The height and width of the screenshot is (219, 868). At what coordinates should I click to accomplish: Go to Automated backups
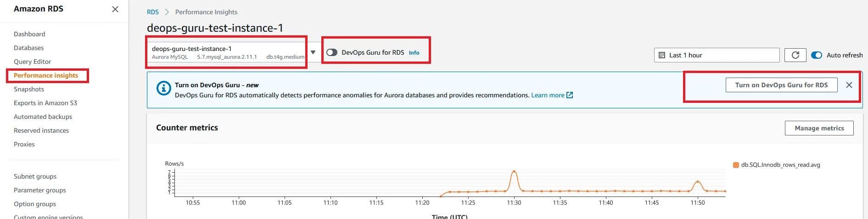pos(43,117)
